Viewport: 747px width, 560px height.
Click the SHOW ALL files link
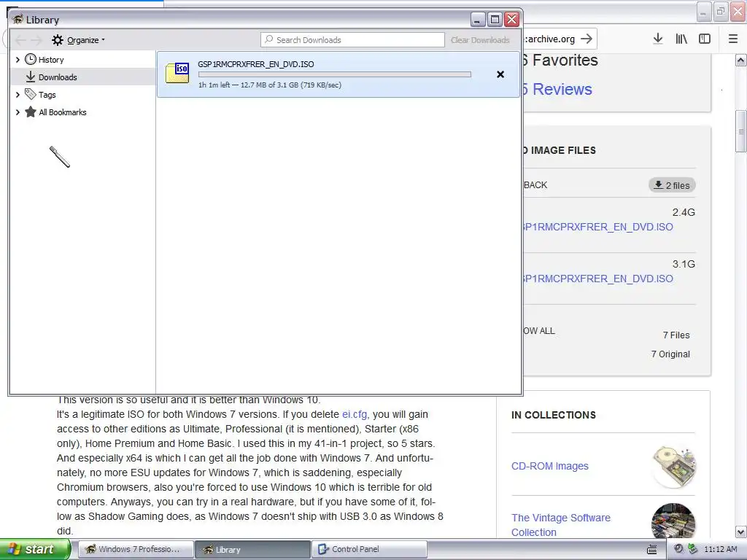point(539,331)
